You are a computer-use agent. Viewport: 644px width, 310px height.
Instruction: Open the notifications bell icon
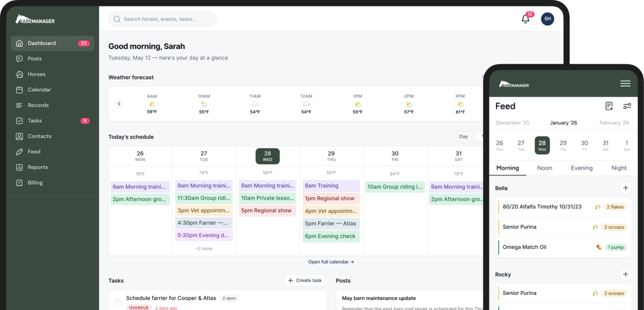click(526, 19)
